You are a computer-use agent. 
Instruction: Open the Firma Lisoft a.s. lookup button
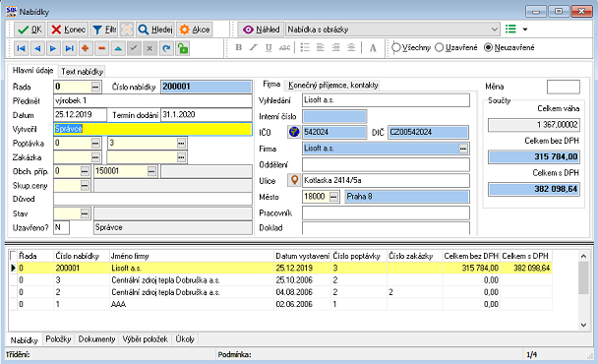coord(463,149)
